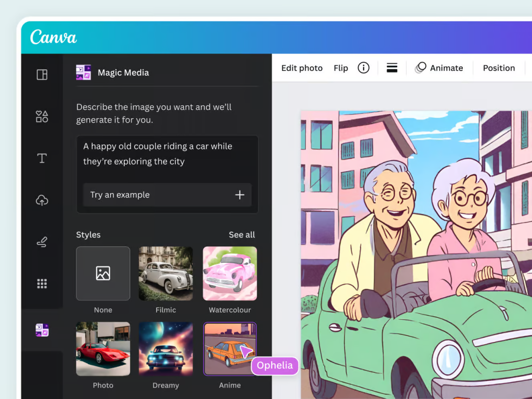532x399 pixels.
Task: Choose the Watercolour style thumbnail
Action: coord(230,273)
